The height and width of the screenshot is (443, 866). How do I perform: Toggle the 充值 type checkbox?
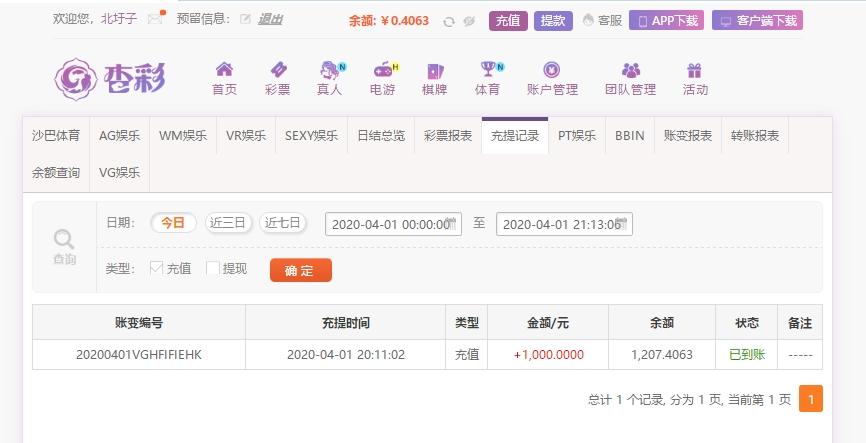point(156,268)
